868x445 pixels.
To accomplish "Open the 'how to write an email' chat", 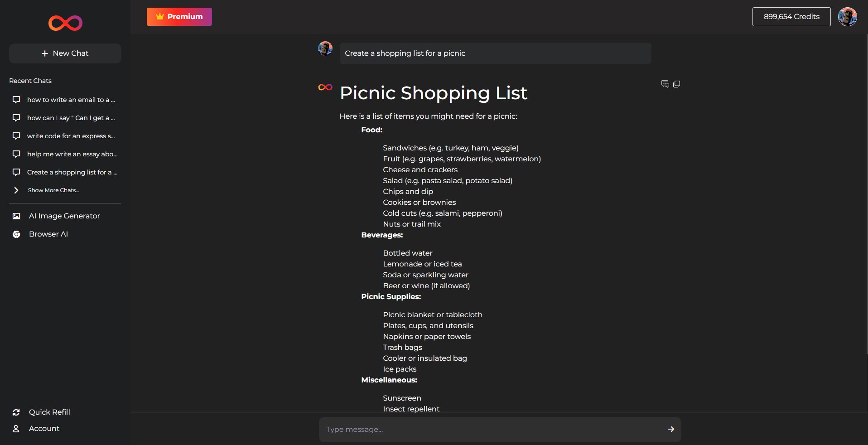I will click(x=71, y=100).
